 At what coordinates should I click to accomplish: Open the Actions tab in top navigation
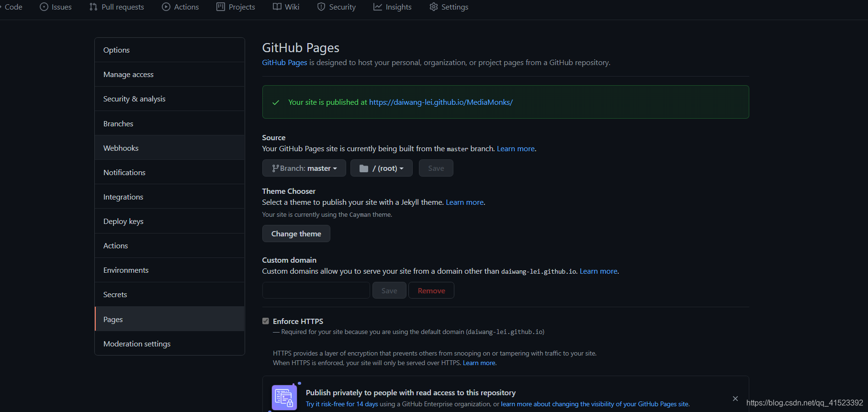pyautogui.click(x=180, y=7)
